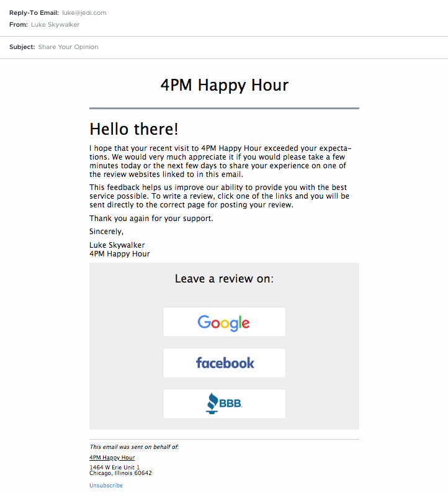This screenshot has height=498, width=448.
Task: Click the Luke Skywalker signature name
Action: tap(117, 245)
